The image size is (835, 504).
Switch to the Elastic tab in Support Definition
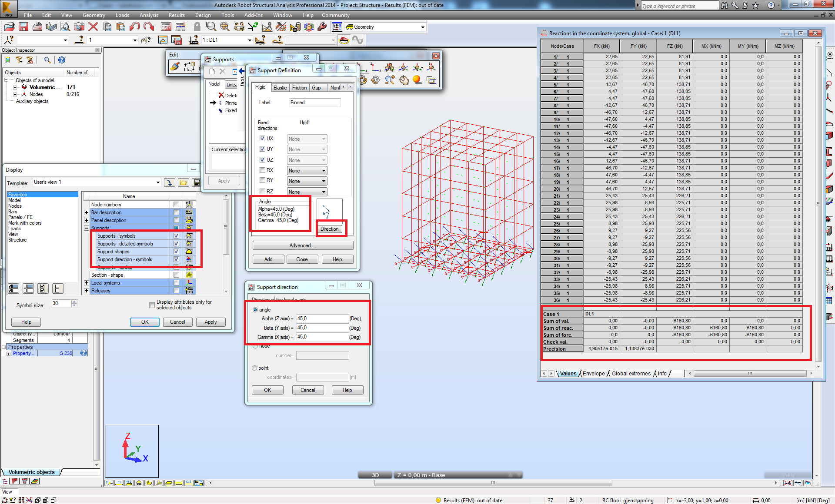tap(280, 87)
